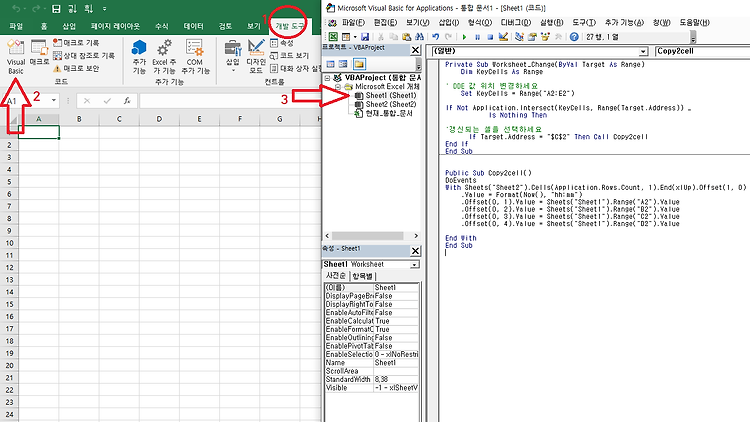Switch to the 페이지 레이아웃 ribbon tab
The width and height of the screenshot is (750, 422).
click(x=115, y=26)
